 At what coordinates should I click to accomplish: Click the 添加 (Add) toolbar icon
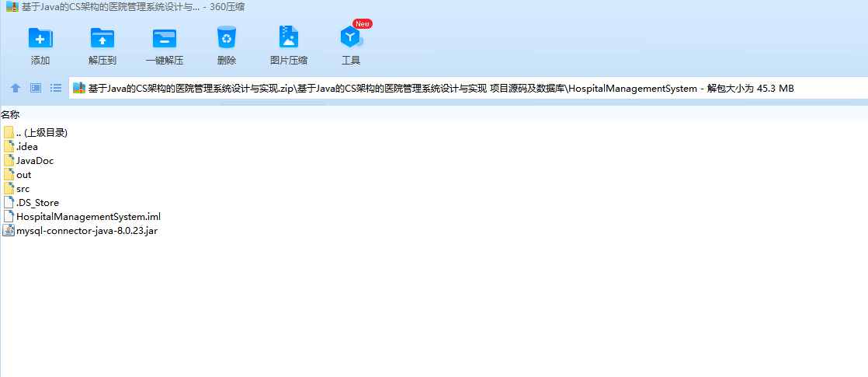tap(40, 38)
